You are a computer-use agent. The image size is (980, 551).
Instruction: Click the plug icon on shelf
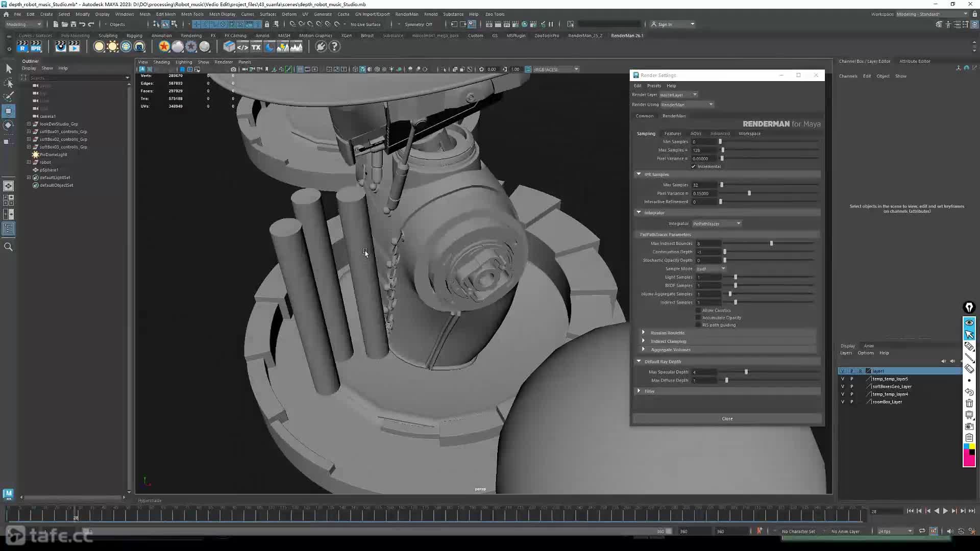point(321,47)
